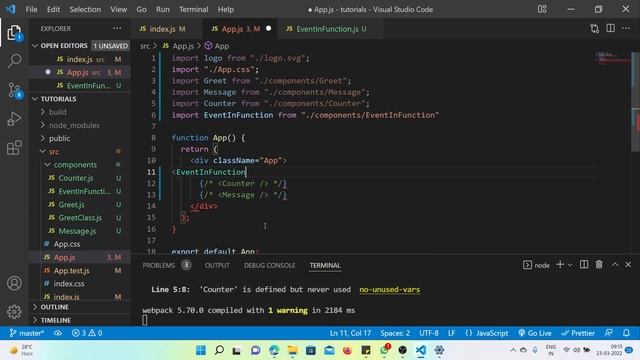Split the terminal panel

pyautogui.click(x=584, y=265)
